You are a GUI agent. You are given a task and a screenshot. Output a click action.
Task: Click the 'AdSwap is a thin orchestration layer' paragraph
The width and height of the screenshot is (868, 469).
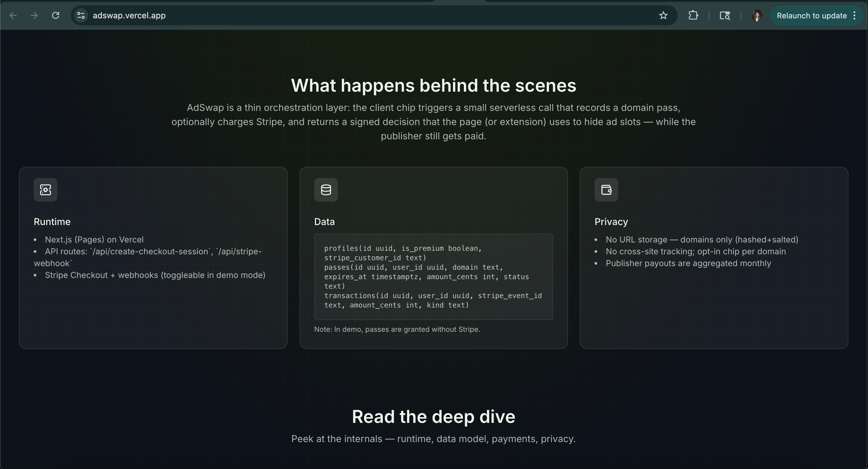coord(434,122)
